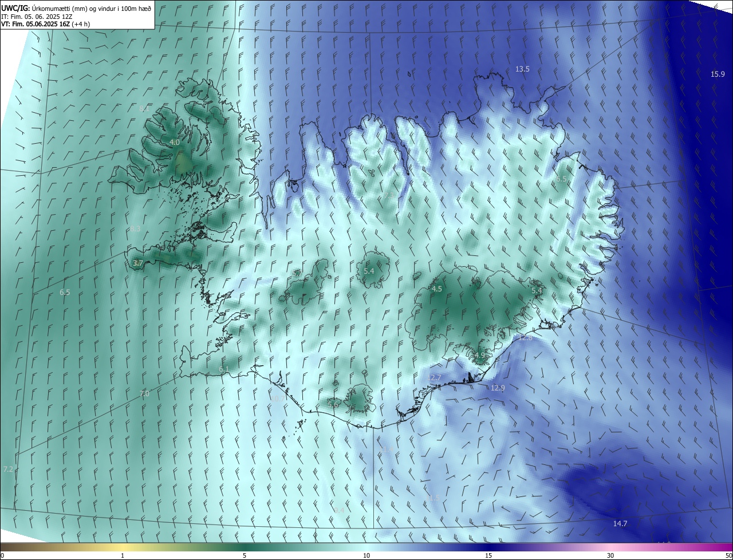Click the 15.9 value label

point(718,74)
